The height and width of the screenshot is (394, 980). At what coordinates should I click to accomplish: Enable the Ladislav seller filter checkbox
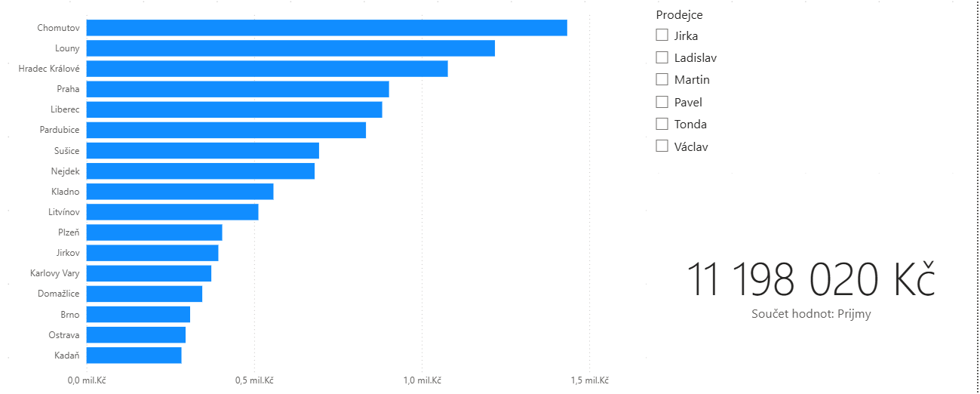[662, 57]
